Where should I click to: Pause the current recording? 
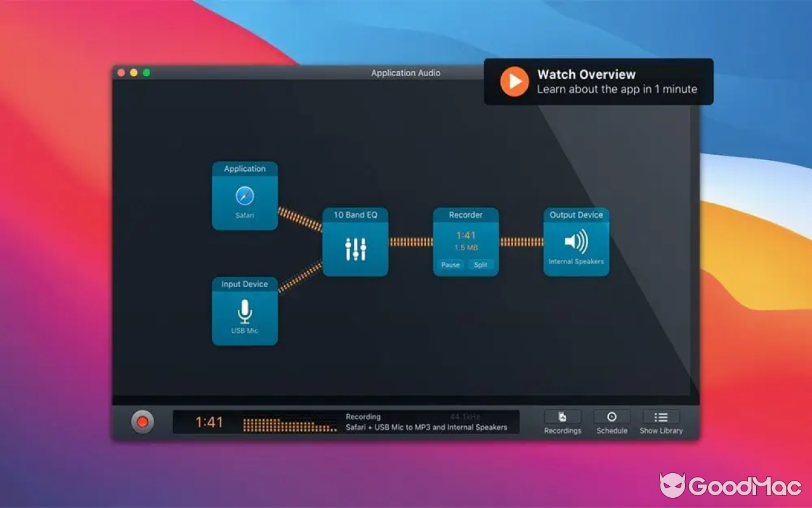coord(450,265)
